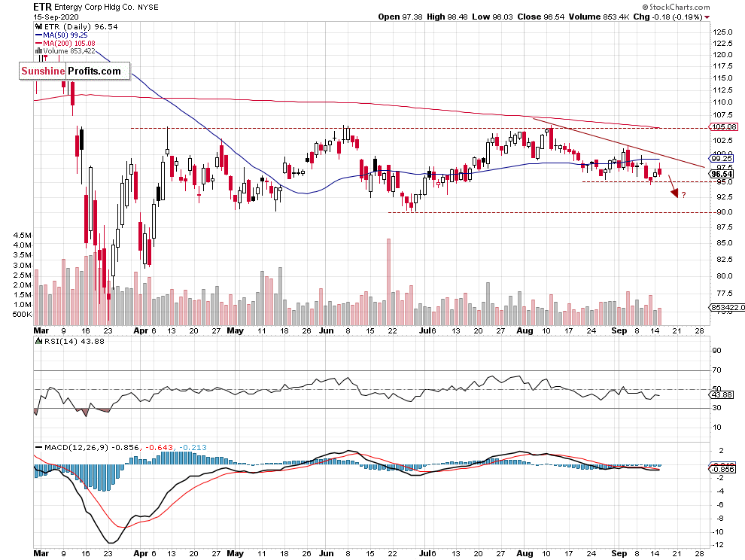Click the Open 97.38 value
This screenshot has height=560, width=745.
(x=400, y=17)
